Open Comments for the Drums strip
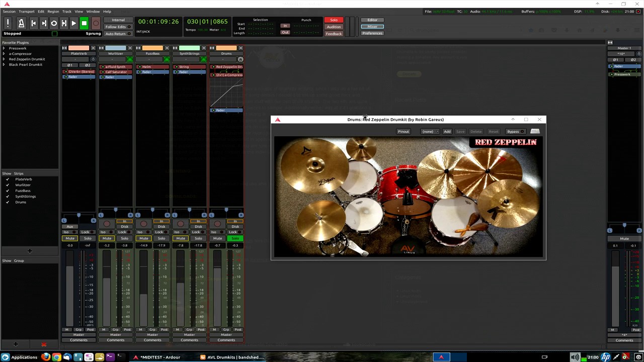The image size is (644, 362). click(226, 340)
